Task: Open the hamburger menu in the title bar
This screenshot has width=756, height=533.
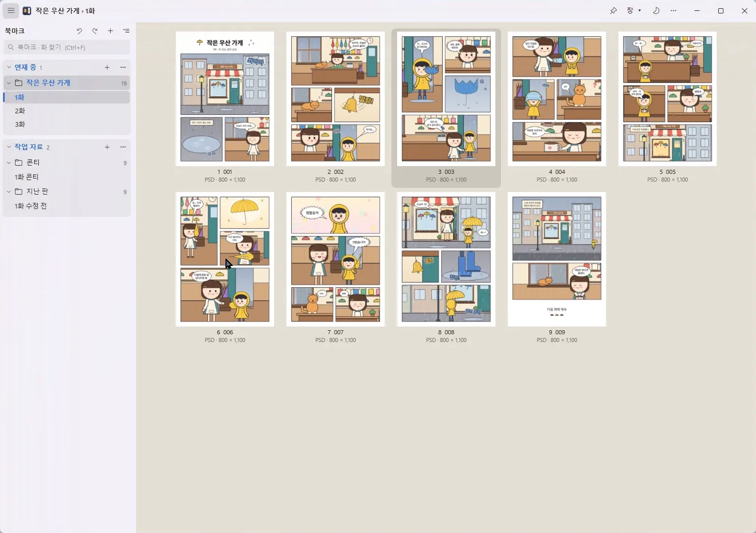Action: pyautogui.click(x=11, y=10)
